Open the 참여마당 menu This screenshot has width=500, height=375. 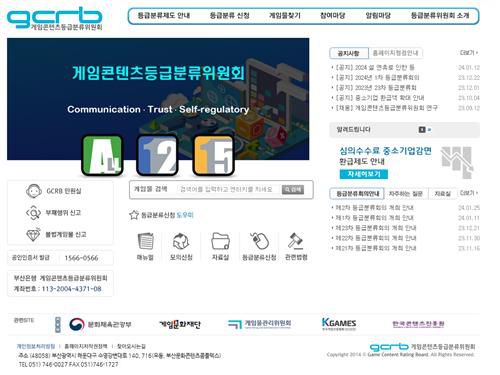point(332,15)
